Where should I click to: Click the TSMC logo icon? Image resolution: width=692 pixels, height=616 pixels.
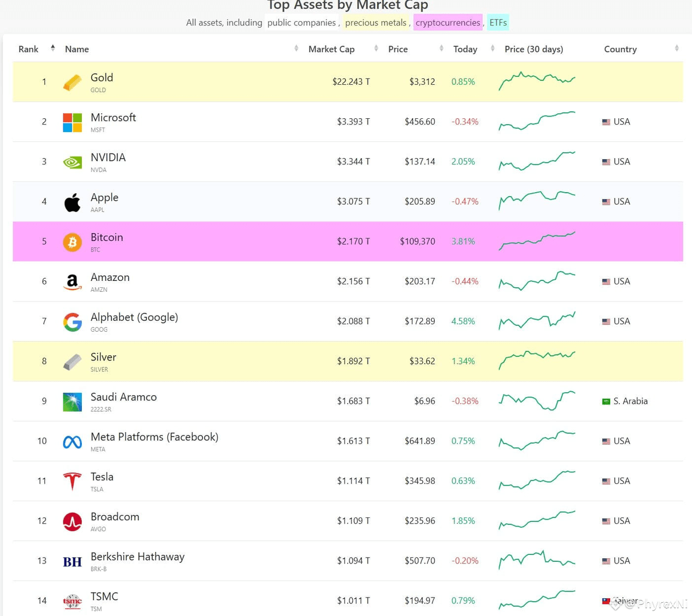click(x=72, y=602)
